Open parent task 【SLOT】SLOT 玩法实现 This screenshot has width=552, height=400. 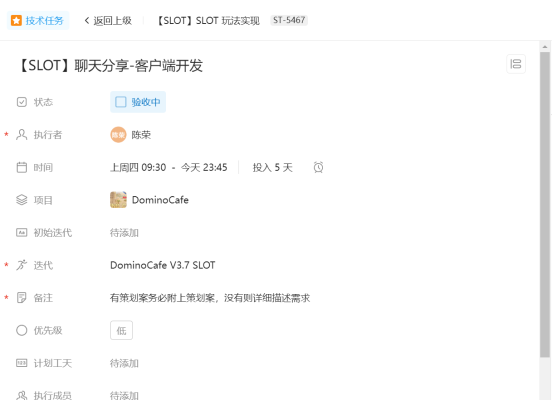[x=207, y=20]
